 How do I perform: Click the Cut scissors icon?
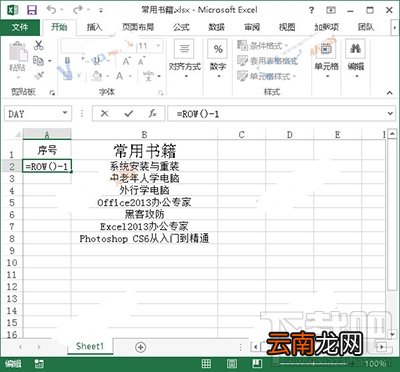coord(39,45)
